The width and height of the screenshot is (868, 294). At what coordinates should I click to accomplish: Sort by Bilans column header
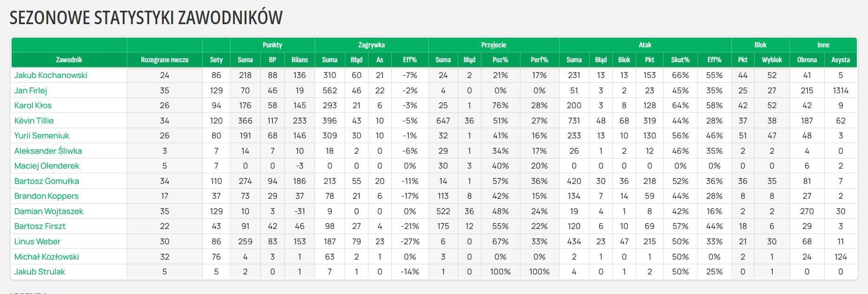(x=300, y=60)
